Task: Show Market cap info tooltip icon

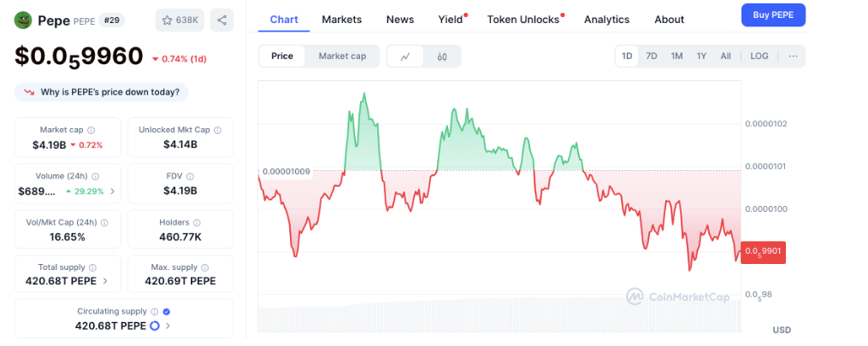Action: point(92,130)
